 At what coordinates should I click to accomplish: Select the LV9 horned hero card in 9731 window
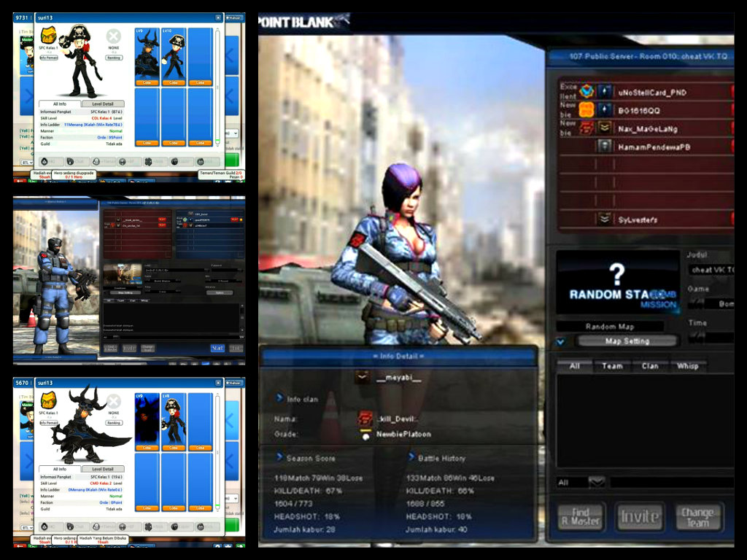(147, 56)
